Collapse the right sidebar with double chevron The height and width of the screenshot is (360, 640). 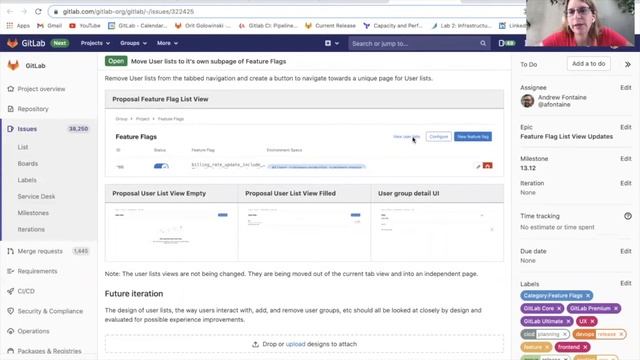point(627,64)
